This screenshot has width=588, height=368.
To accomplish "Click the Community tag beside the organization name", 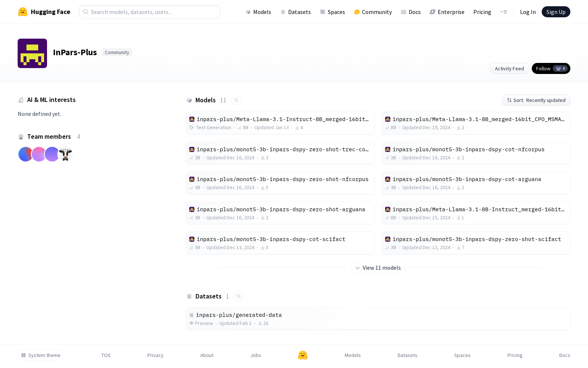I will 117,52.
